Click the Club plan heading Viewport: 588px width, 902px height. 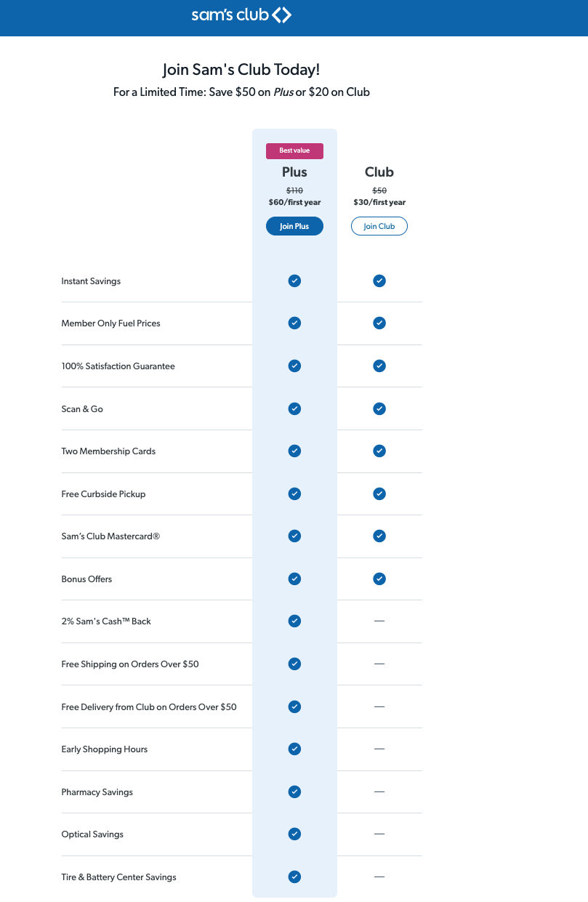coord(379,172)
